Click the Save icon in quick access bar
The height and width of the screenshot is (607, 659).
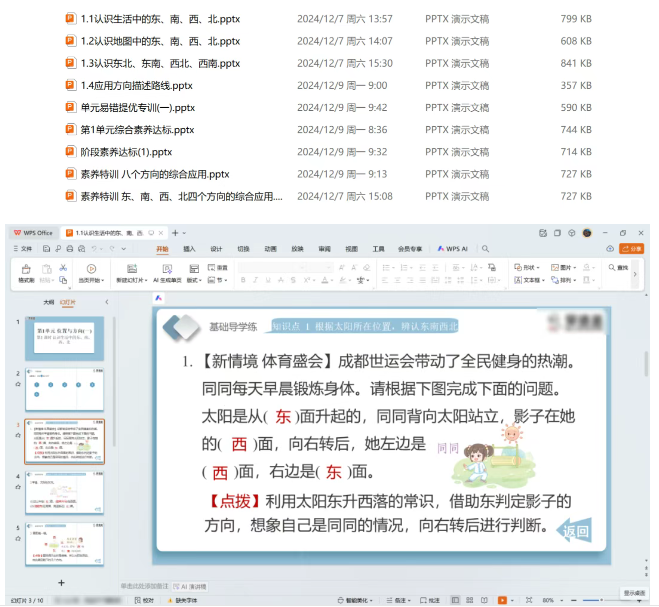(46, 249)
